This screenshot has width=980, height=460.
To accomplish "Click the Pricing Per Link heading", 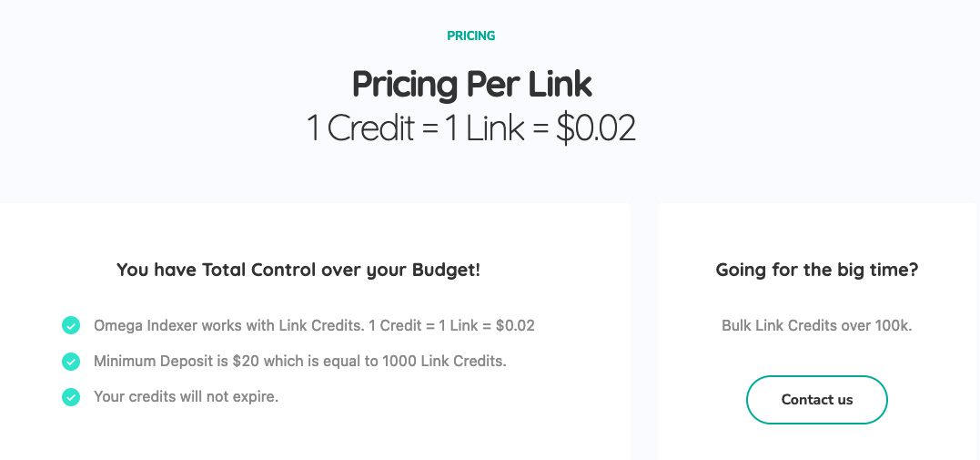I will (471, 85).
